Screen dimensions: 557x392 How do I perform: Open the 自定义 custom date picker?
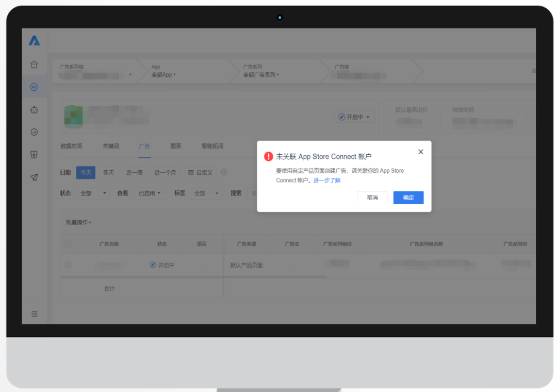pos(200,172)
